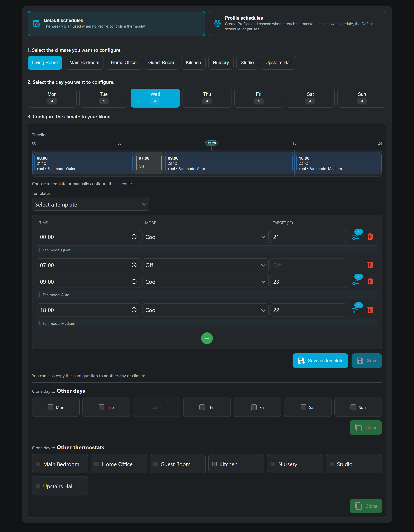Viewport: 414px width, 532px height.
Task: Tick the Upstairs Hall thermostat checkbox
Action: (x=38, y=486)
